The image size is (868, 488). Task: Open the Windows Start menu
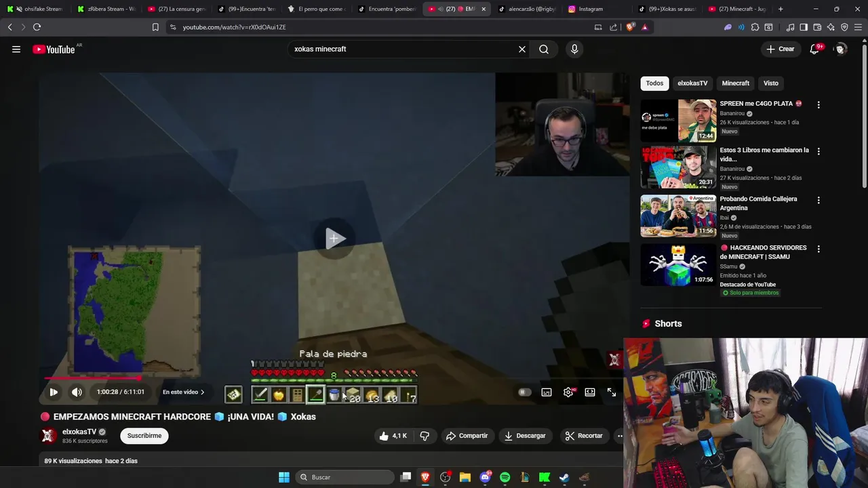284,477
